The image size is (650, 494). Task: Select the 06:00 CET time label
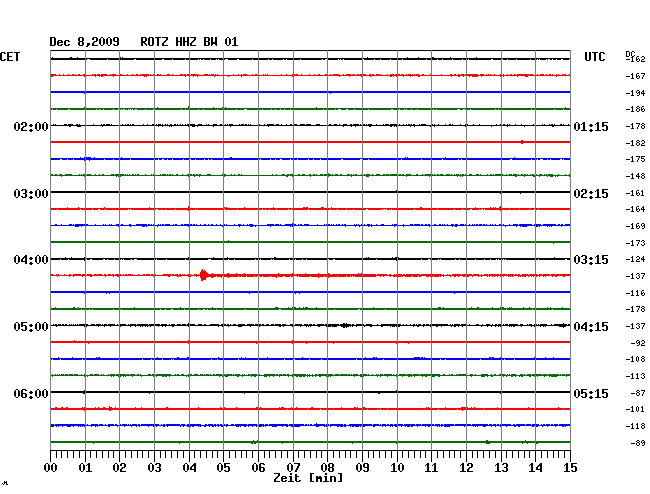pyautogui.click(x=31, y=393)
